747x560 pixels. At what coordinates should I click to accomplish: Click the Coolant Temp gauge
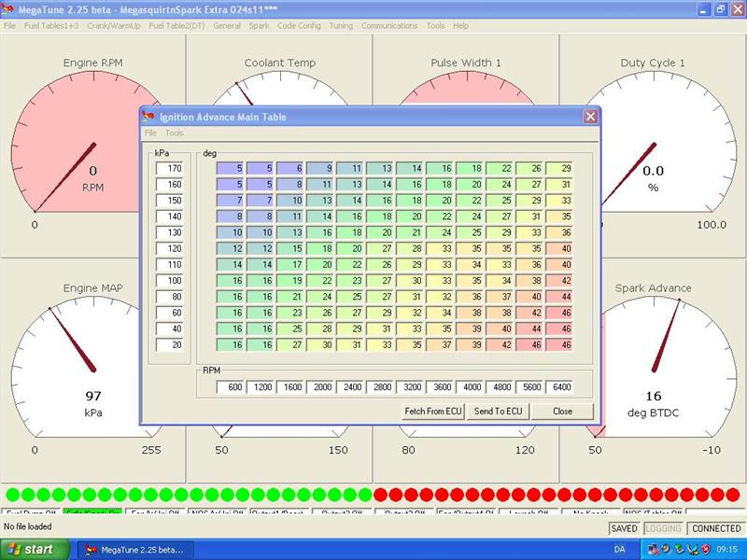coord(279,81)
